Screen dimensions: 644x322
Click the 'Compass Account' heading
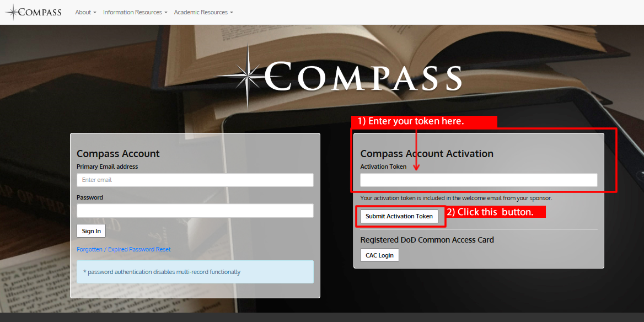pyautogui.click(x=119, y=154)
